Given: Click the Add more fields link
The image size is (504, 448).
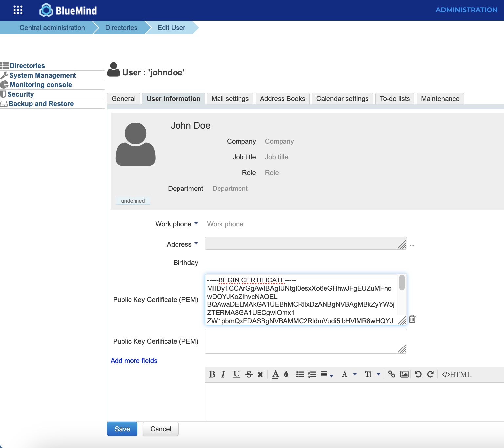Looking at the screenshot, I should pyautogui.click(x=134, y=361).
